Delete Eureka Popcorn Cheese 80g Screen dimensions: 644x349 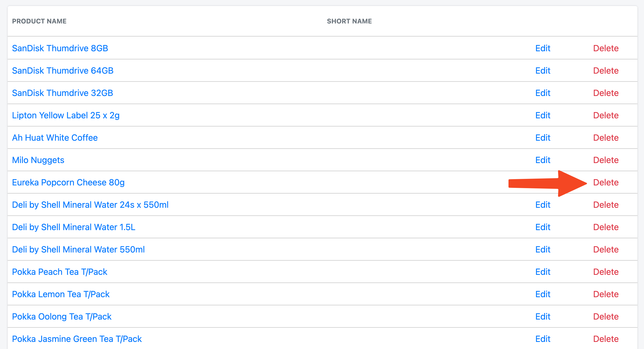[606, 182]
